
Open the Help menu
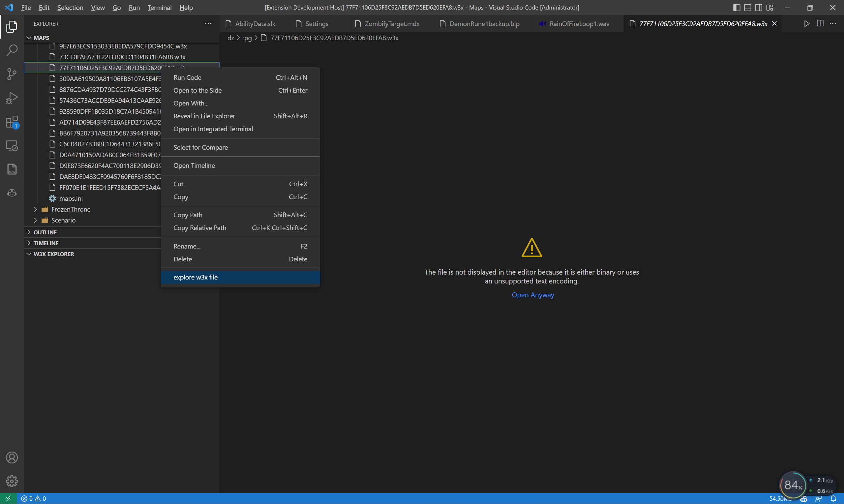click(x=186, y=8)
